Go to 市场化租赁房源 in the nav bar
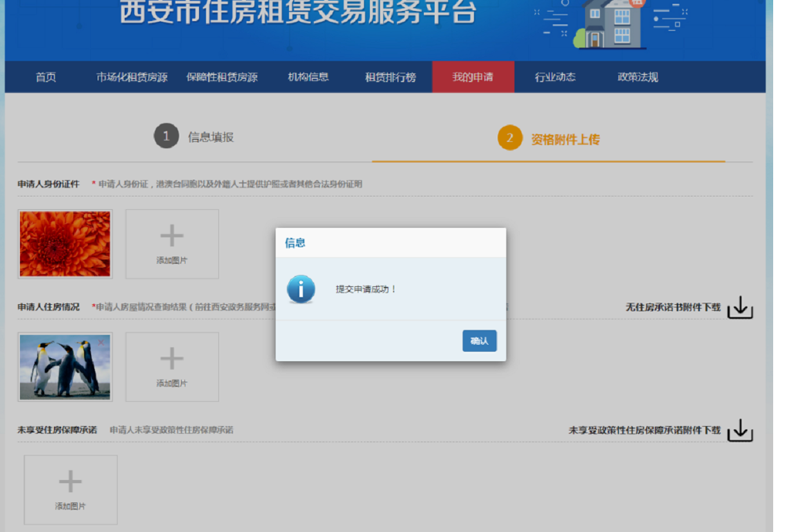786x532 pixels. point(132,78)
